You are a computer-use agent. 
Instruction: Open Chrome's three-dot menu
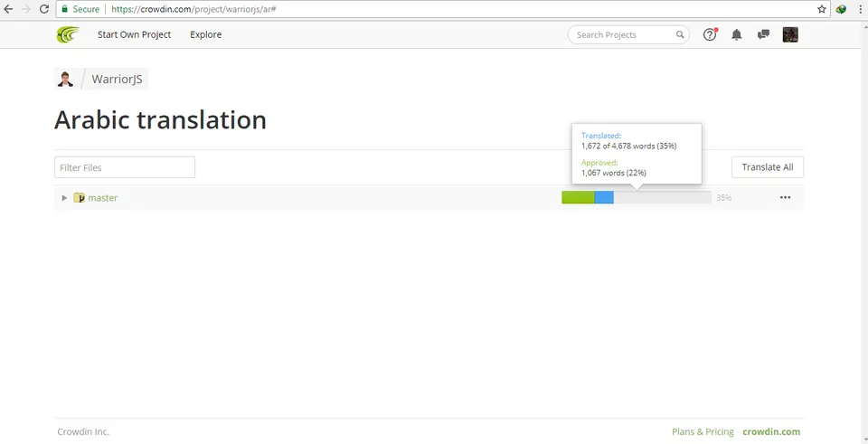[x=860, y=9]
